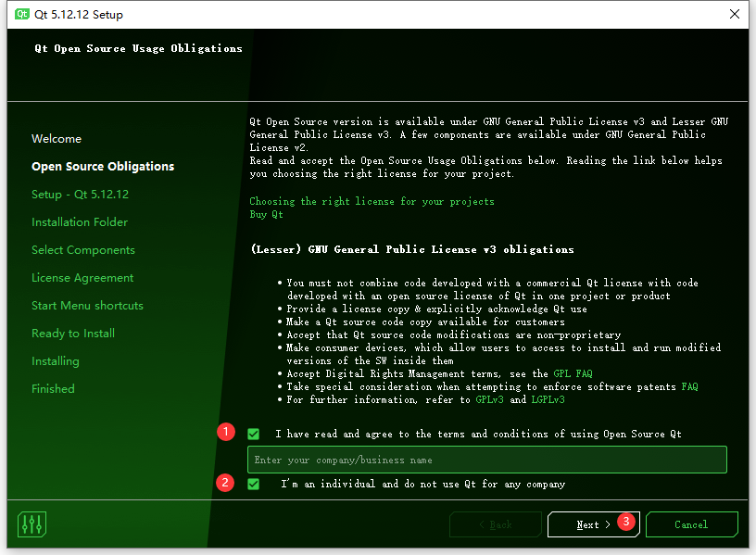Click the '(Lesser) GNU General Public License v3 obligations' heading
This screenshot has height=555, width=756.
(412, 249)
